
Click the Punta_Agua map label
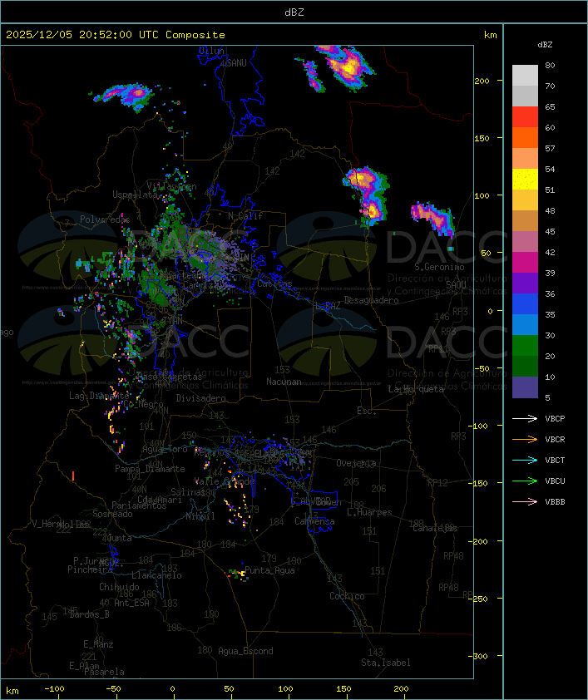269,570
